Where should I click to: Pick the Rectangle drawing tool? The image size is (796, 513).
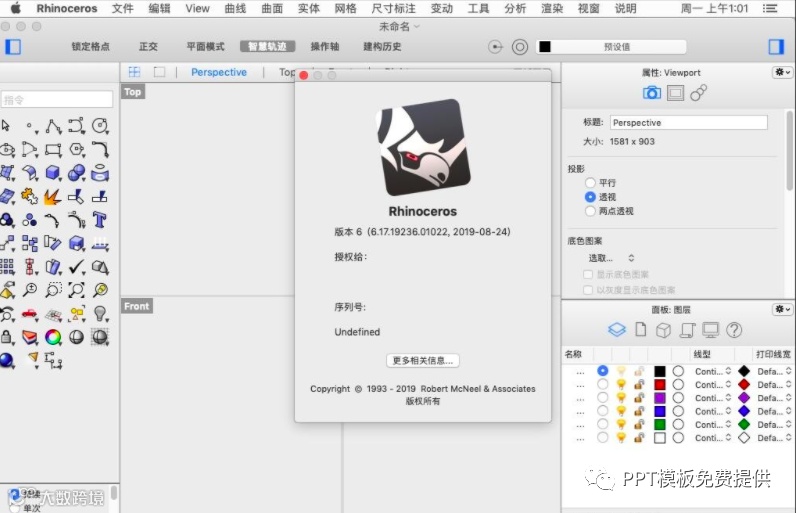click(53, 150)
